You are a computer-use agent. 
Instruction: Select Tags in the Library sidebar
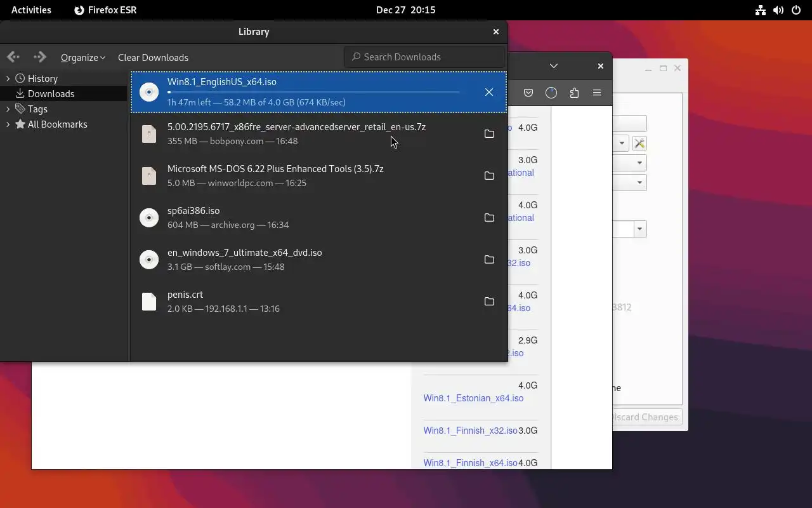(x=37, y=109)
